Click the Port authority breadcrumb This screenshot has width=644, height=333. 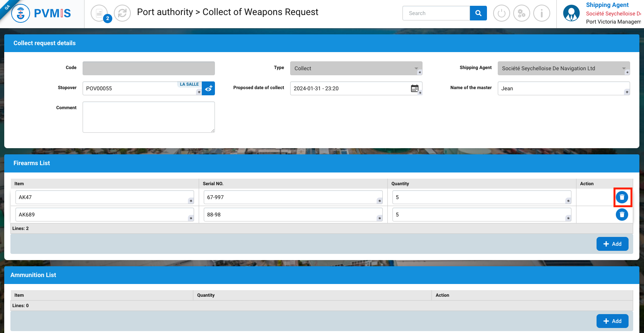click(x=165, y=12)
